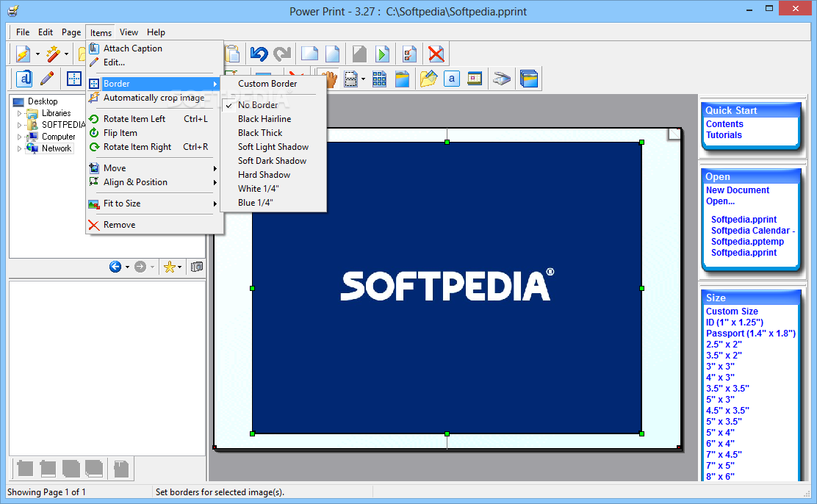The image size is (817, 504).
Task: Click the Softpedia image on the page
Action: 447,288
